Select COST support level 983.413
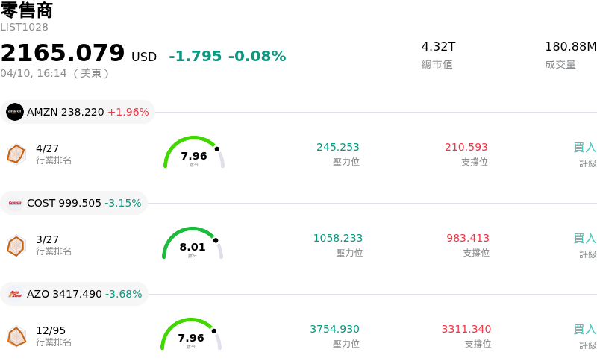The image size is (597, 364). (x=468, y=239)
